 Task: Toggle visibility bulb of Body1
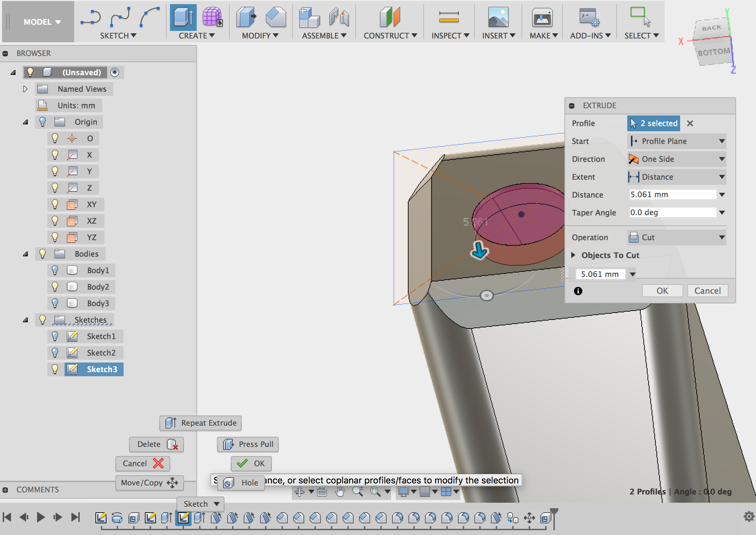55,270
